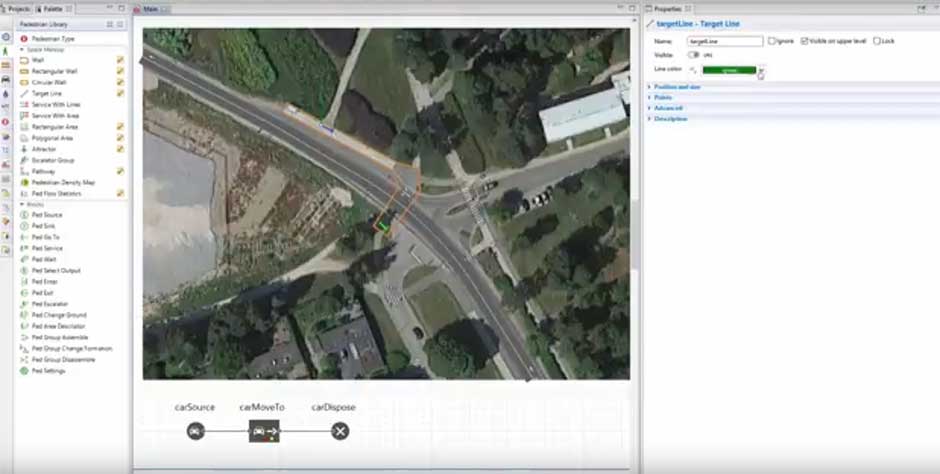Viewport: 940px width, 474px height.
Task: Click the Name input field
Action: tap(724, 41)
